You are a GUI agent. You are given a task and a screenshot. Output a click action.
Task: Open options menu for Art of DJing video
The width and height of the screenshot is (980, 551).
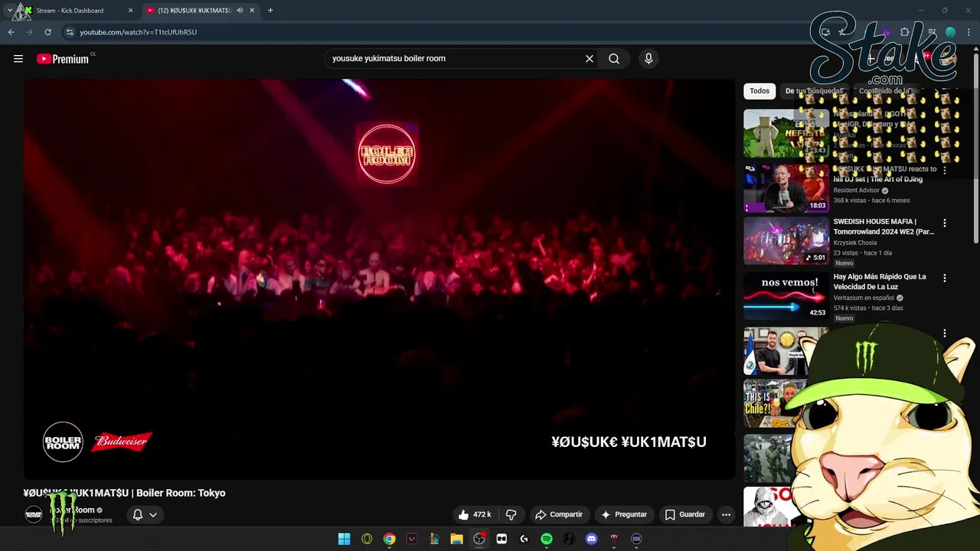pos(944,170)
